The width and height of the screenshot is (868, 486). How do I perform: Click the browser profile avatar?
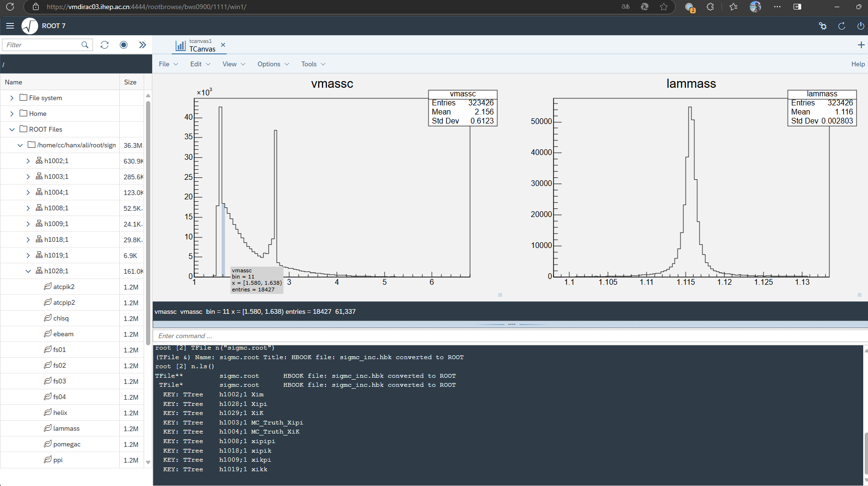click(755, 7)
